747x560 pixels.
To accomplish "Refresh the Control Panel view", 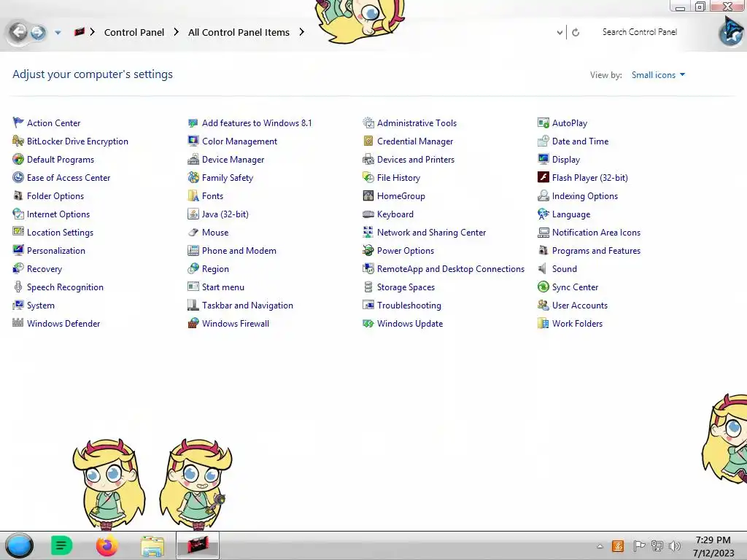I will click(x=576, y=32).
